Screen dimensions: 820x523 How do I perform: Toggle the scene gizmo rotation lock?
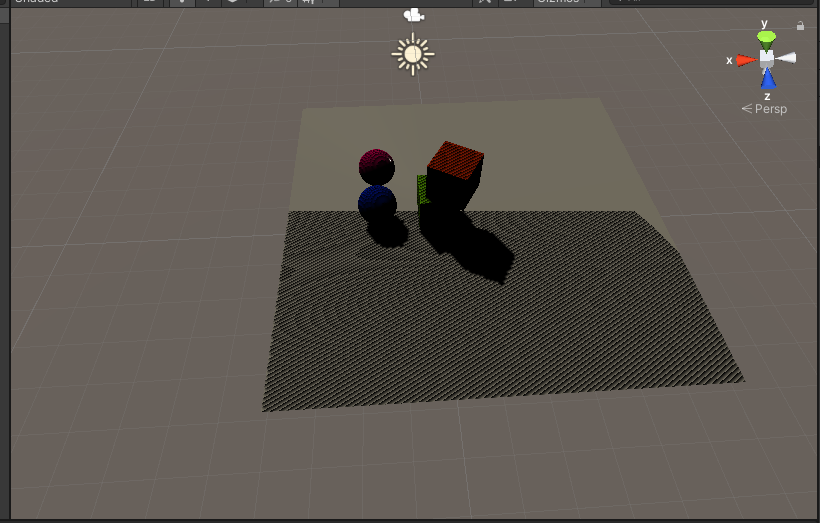click(x=800, y=26)
